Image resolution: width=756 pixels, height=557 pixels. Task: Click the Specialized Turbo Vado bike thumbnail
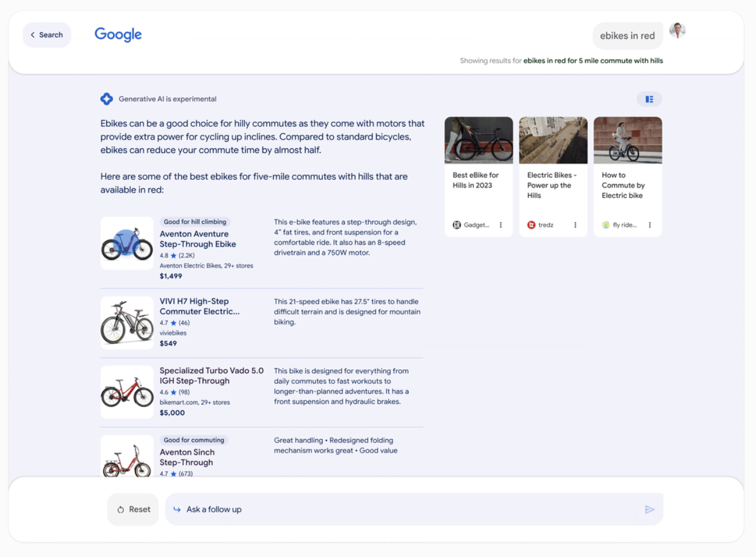(x=127, y=392)
